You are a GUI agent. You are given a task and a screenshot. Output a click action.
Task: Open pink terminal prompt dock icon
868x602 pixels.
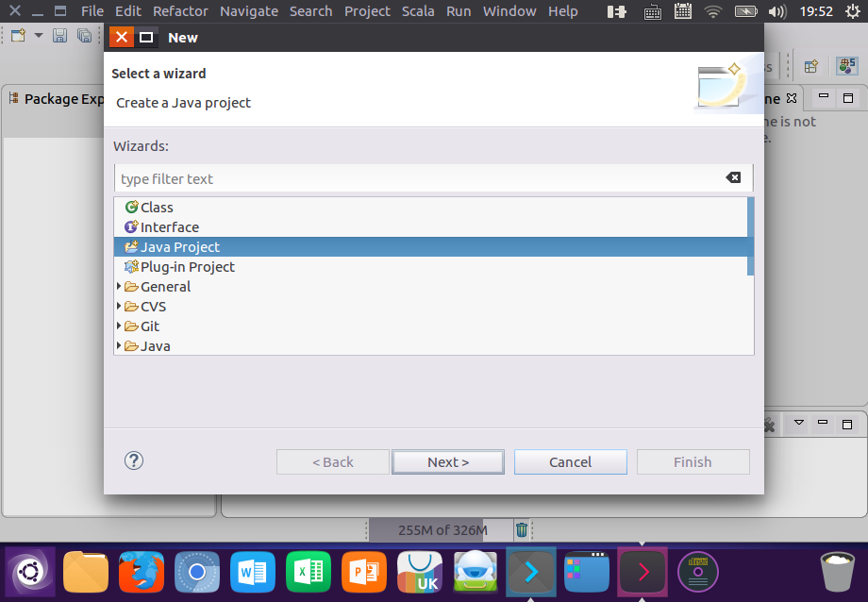pos(643,572)
